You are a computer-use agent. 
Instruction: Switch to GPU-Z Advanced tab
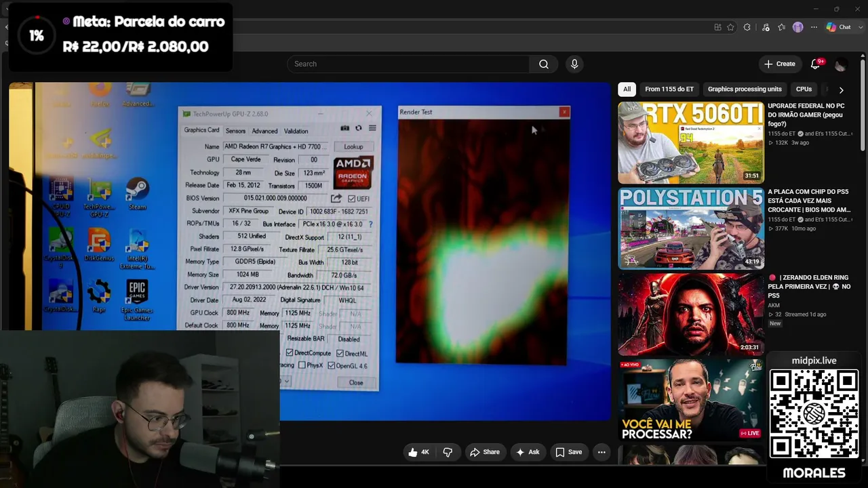(x=264, y=131)
